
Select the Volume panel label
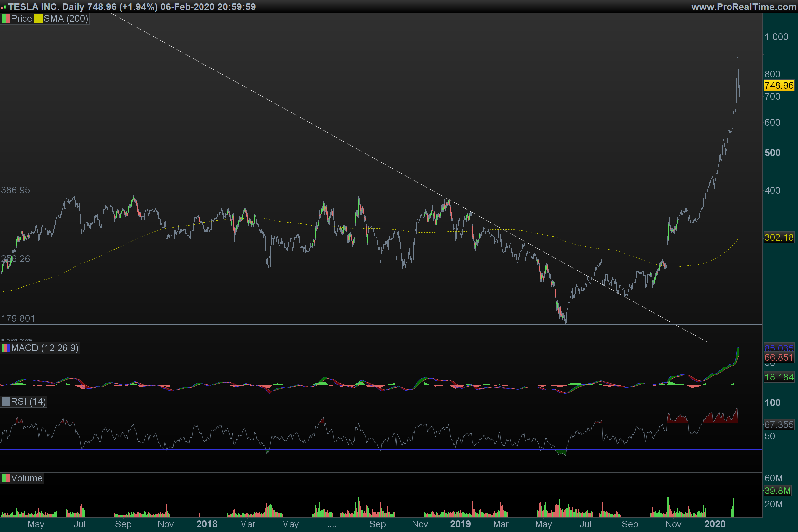(x=27, y=478)
